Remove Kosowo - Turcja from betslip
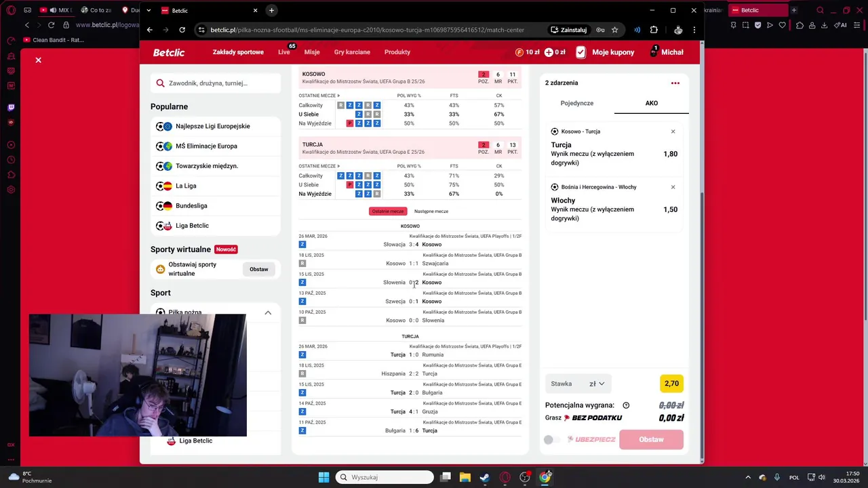868x488 pixels. pyautogui.click(x=673, y=131)
